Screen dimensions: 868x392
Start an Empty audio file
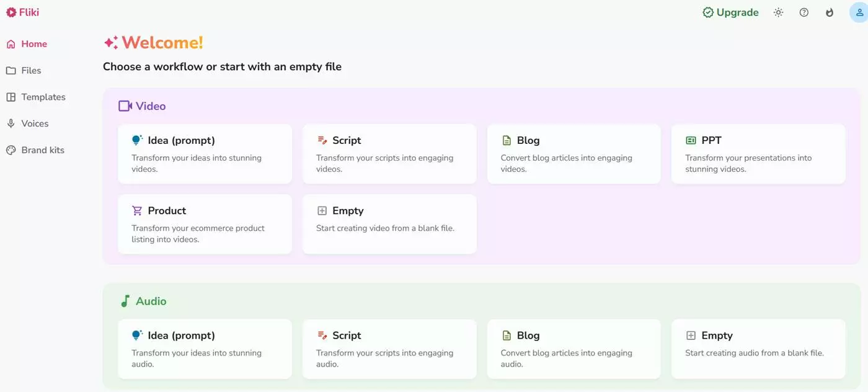pyautogui.click(x=758, y=348)
